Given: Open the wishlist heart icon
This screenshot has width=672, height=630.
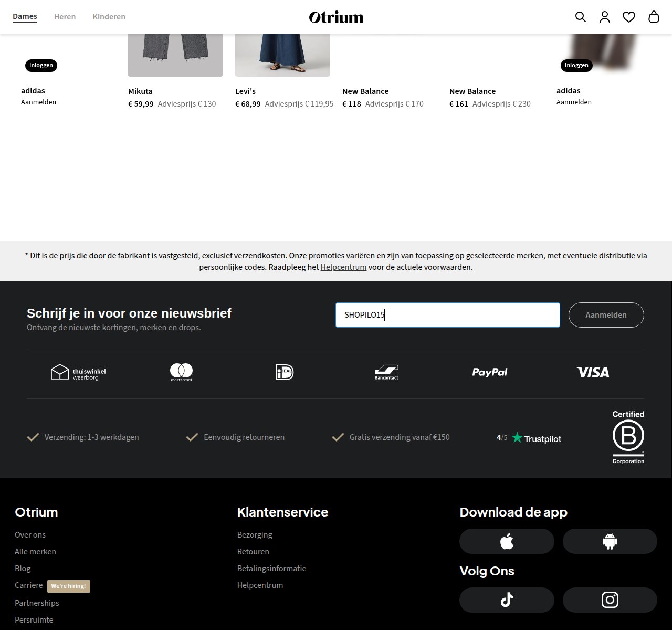Looking at the screenshot, I should point(629,17).
